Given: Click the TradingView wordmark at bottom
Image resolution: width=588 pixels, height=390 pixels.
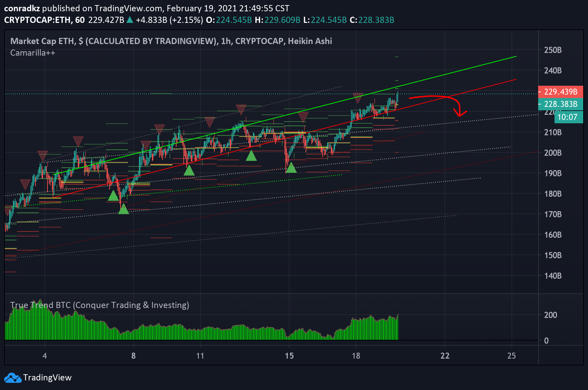Looking at the screenshot, I should [47, 377].
